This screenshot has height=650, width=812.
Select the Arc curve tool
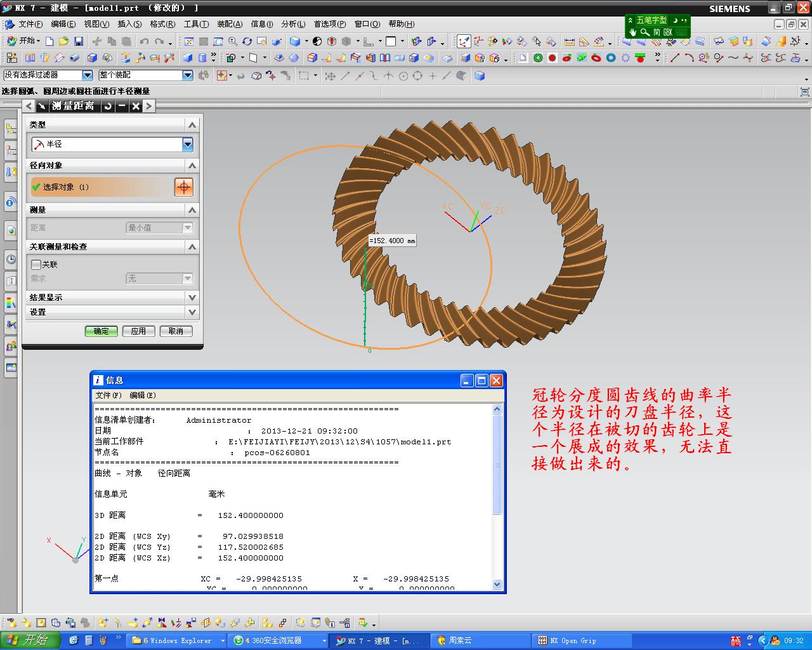[689, 58]
